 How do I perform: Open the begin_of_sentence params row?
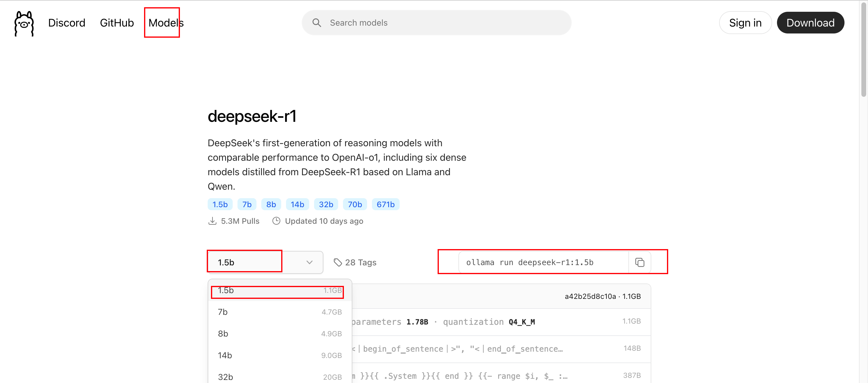502,349
